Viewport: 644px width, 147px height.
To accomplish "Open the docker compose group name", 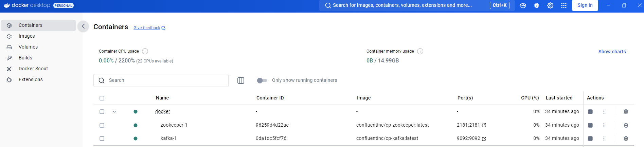I will coord(163,111).
